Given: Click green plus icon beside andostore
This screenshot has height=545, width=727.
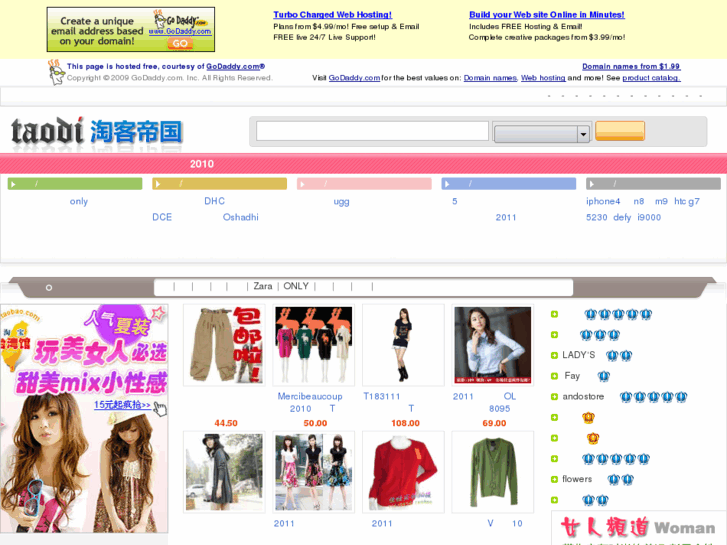Looking at the screenshot, I should click(x=554, y=397).
